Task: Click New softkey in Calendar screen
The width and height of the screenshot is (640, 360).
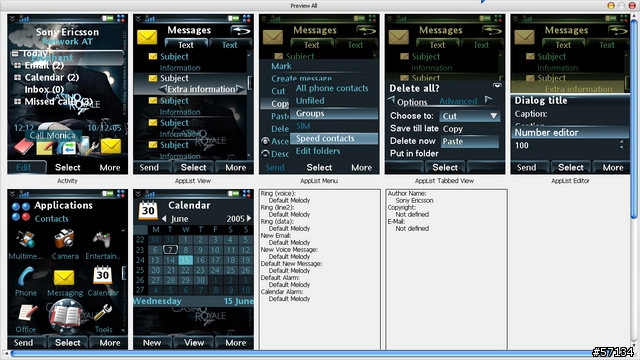Action: 152,343
